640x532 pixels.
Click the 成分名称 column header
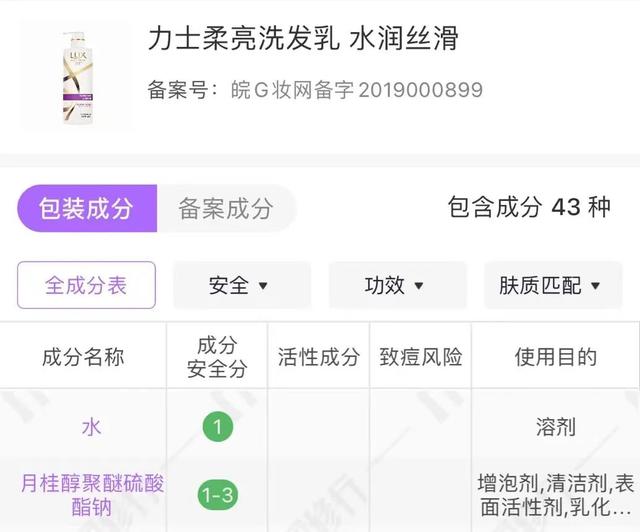pyautogui.click(x=83, y=356)
